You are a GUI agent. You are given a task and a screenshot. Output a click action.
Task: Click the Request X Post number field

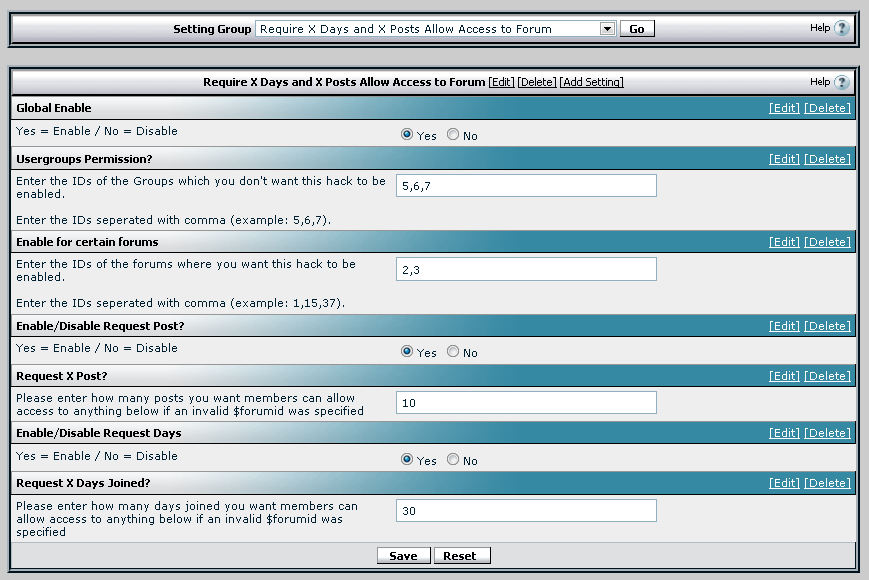click(x=526, y=403)
